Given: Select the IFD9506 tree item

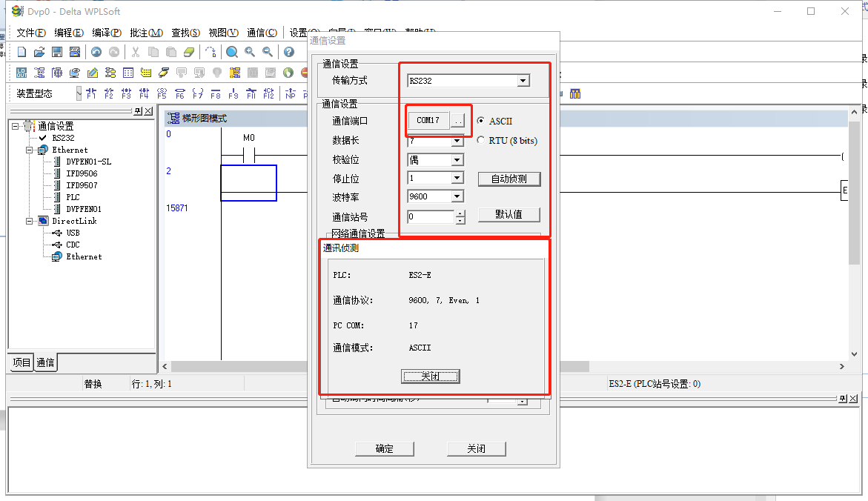Looking at the screenshot, I should click(82, 173).
